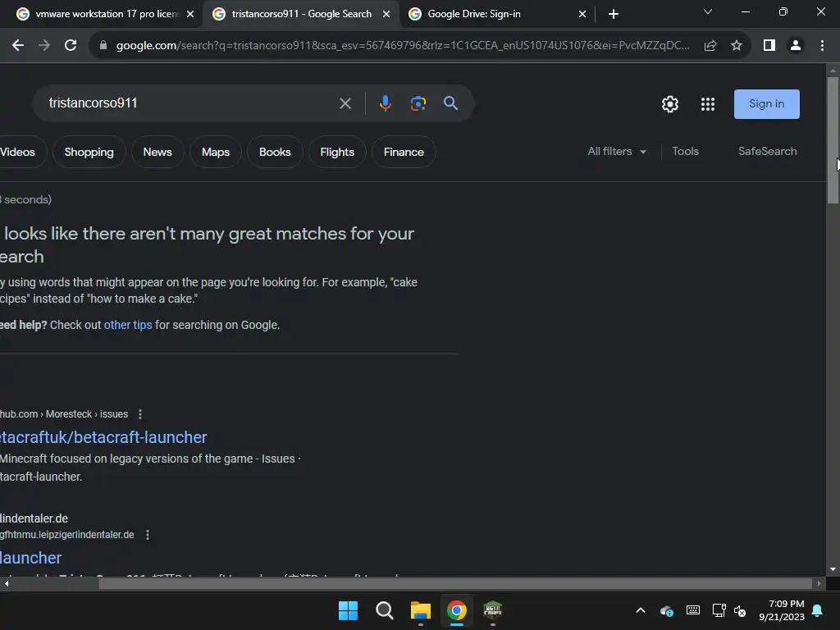The width and height of the screenshot is (840, 630).
Task: Start a search by voice
Action: (x=386, y=103)
